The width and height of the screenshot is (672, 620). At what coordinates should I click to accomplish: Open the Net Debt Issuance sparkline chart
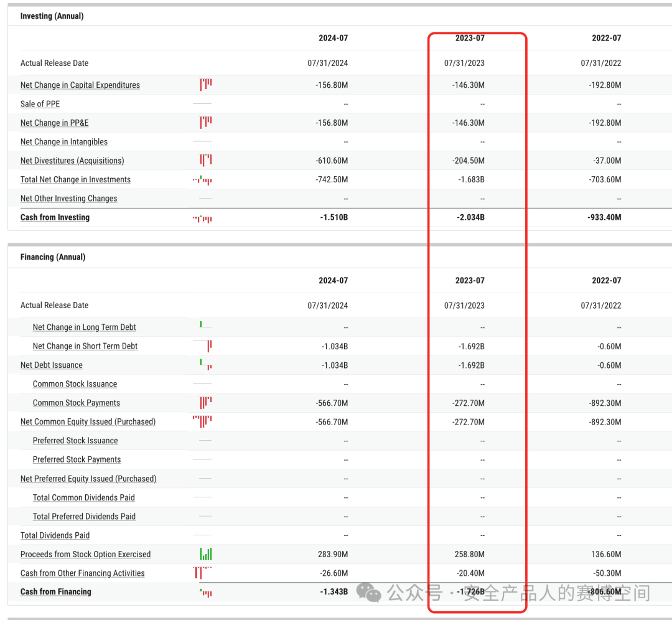[x=206, y=365]
